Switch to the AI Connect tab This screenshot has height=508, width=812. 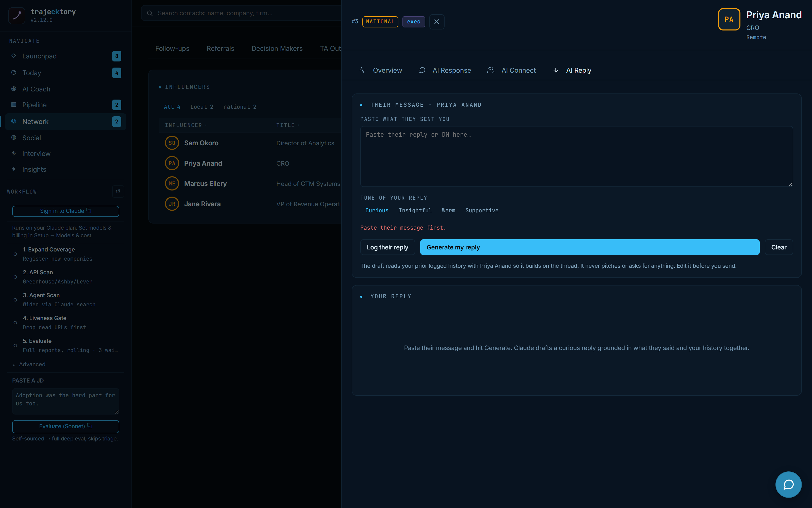[511, 70]
